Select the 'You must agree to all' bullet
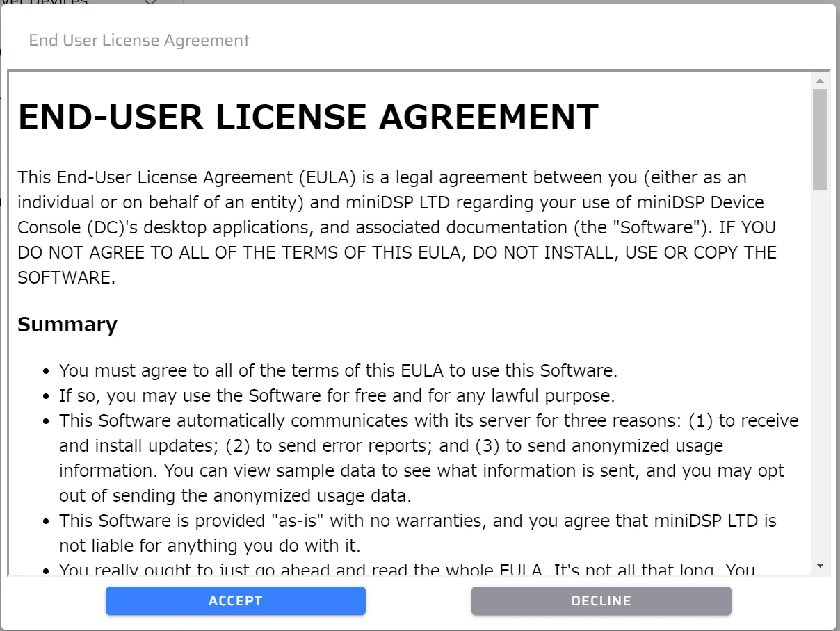 pyautogui.click(x=338, y=371)
